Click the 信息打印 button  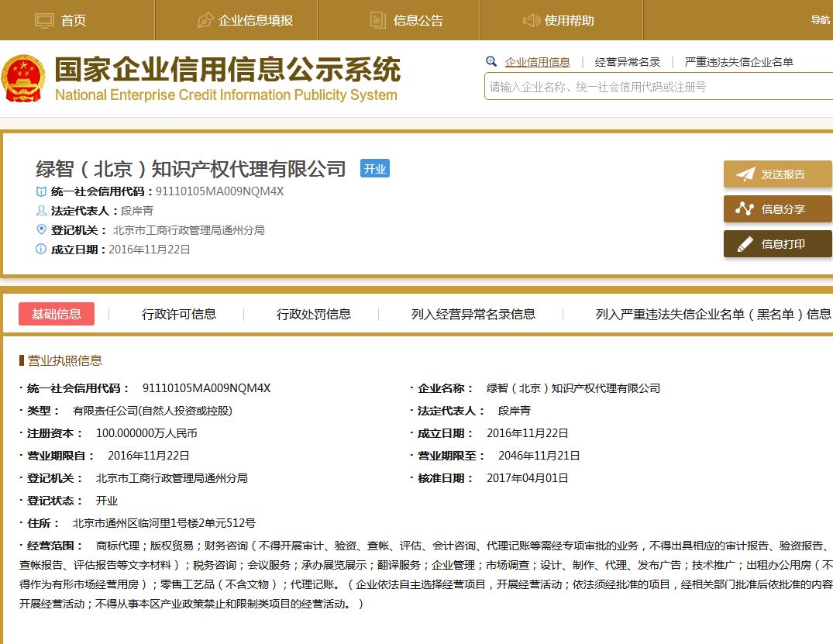[x=778, y=244]
